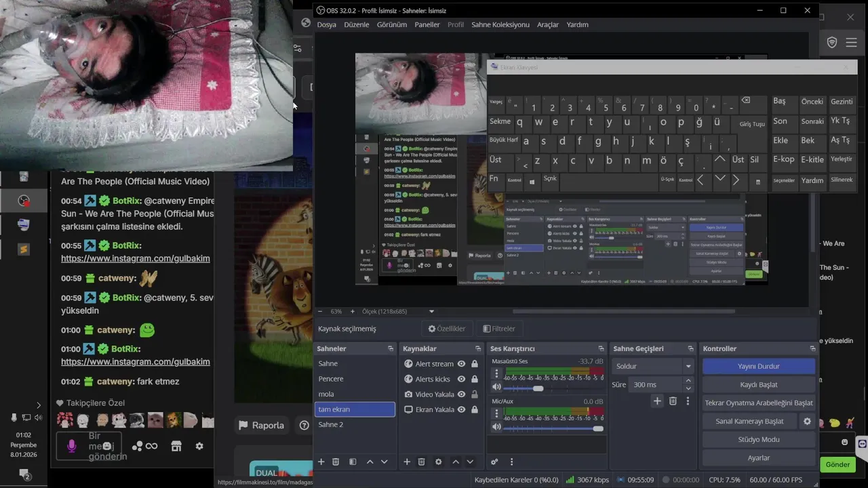Move source up with Kaynaklar up arrow
The height and width of the screenshot is (488, 868).
[456, 462]
